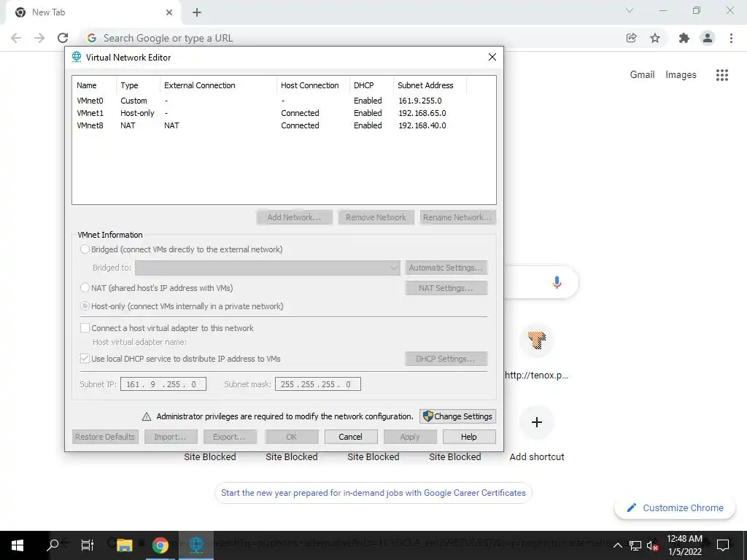Toggle Connect a host virtual adapter checkbox
The width and height of the screenshot is (747, 560).
pos(85,328)
